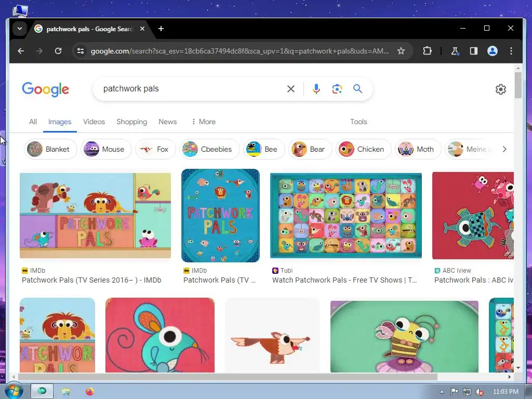Bookmark this page with the star icon

[x=401, y=51]
